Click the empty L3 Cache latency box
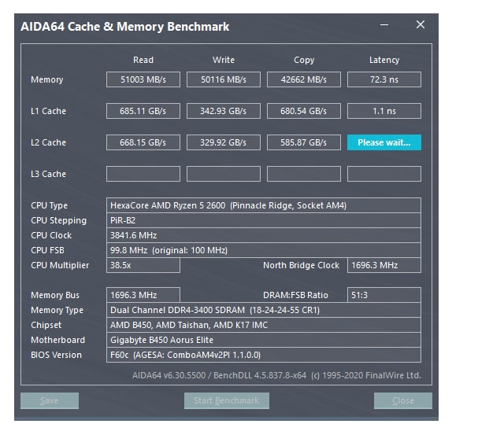 384,174
